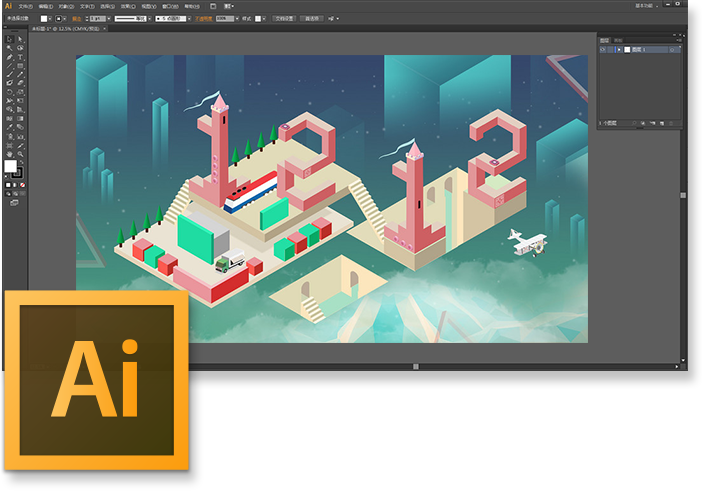Click the orange 描边 (Stroke) link
This screenshot has height=491, width=702.
pos(77,19)
